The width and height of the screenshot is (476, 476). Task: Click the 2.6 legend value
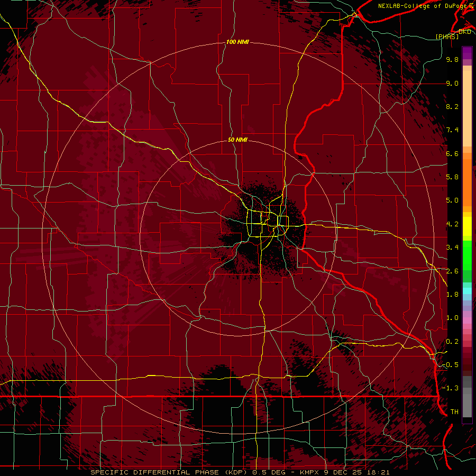pyautogui.click(x=452, y=271)
